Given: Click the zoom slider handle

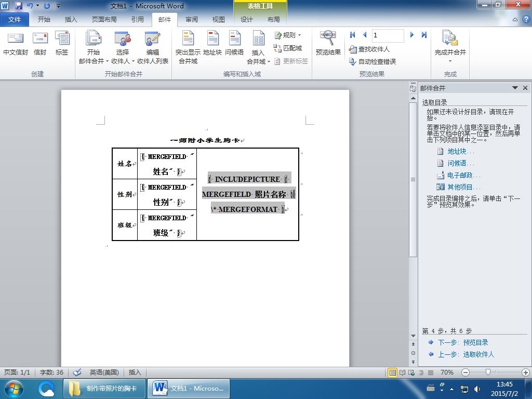Looking at the screenshot, I should (488, 372).
